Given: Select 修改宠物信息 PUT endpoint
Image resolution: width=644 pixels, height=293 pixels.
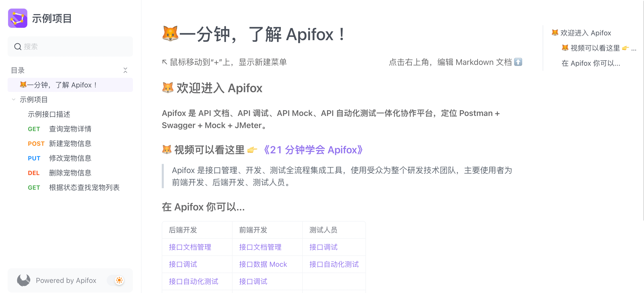Looking at the screenshot, I should click(70, 158).
